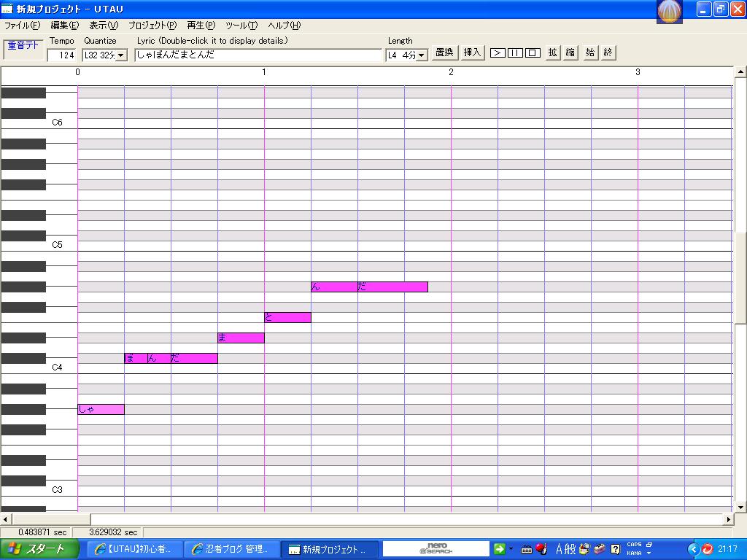The width and height of the screenshot is (747, 560).
Task: Click the IME 般 conversion mode icon
Action: 570,550
